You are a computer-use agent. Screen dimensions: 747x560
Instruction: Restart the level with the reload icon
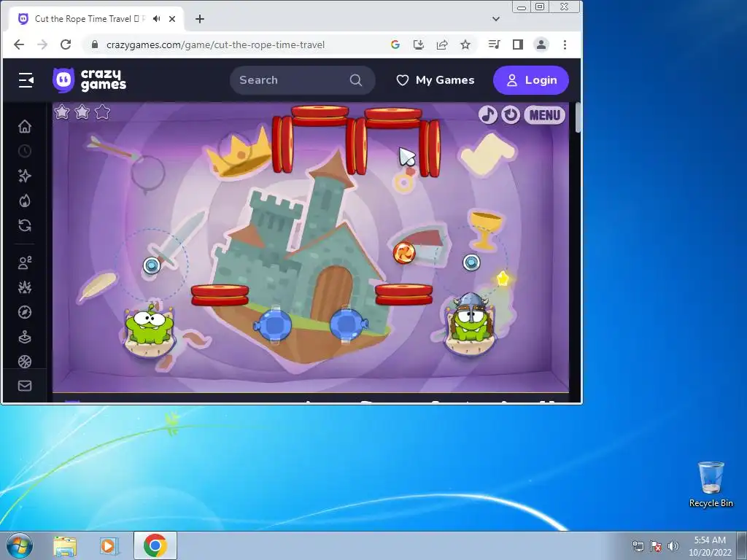click(x=510, y=114)
